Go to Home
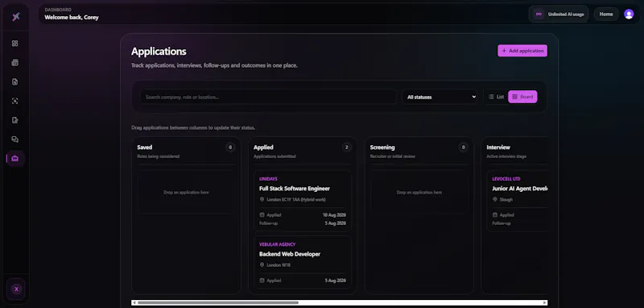This screenshot has width=644, height=308. click(x=606, y=14)
